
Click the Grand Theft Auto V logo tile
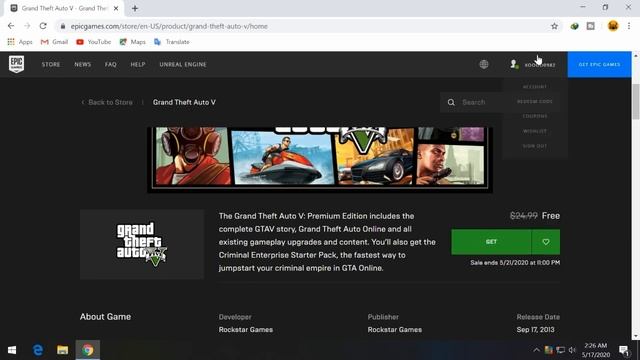(142, 244)
